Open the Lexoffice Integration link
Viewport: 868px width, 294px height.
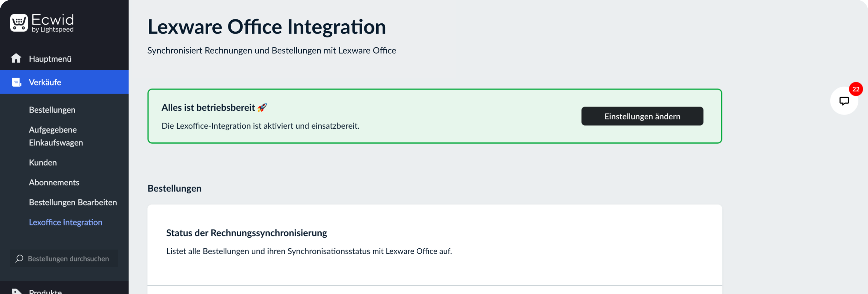pyautogui.click(x=65, y=222)
